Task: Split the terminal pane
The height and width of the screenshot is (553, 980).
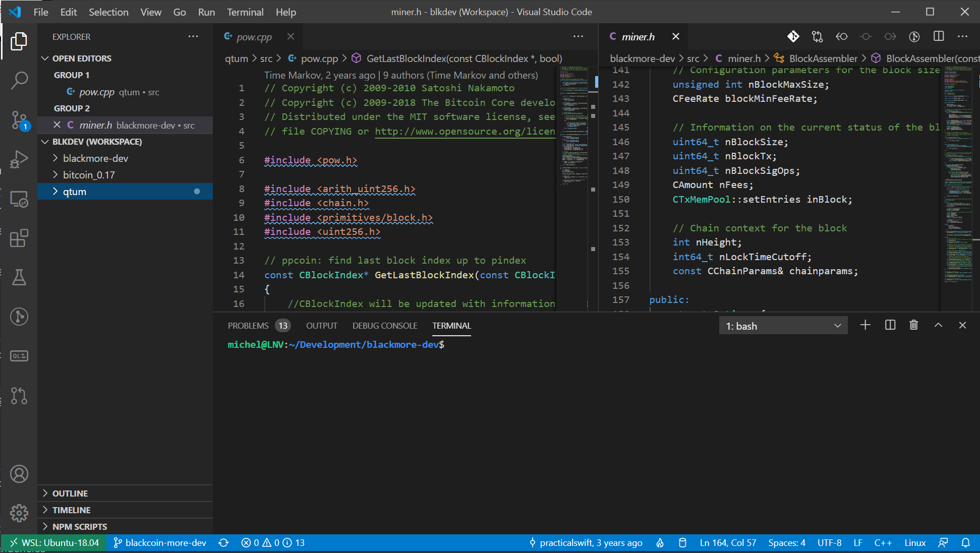Action: click(890, 325)
